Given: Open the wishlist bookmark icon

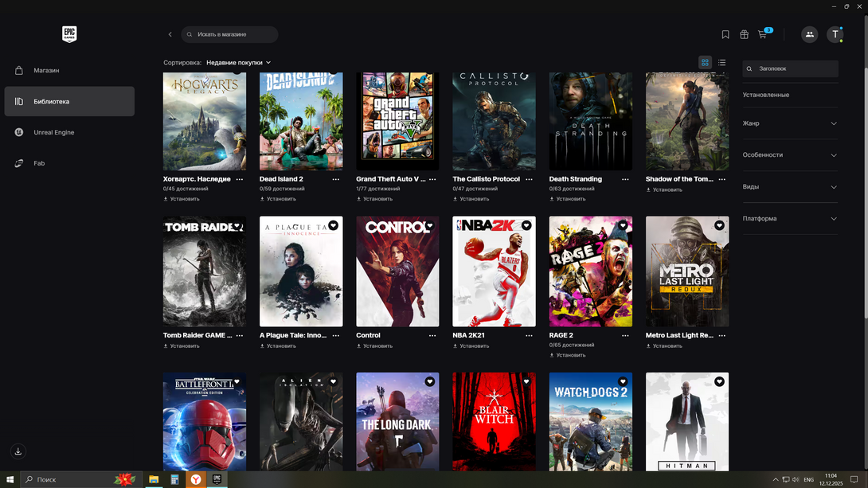Looking at the screenshot, I should [x=725, y=34].
